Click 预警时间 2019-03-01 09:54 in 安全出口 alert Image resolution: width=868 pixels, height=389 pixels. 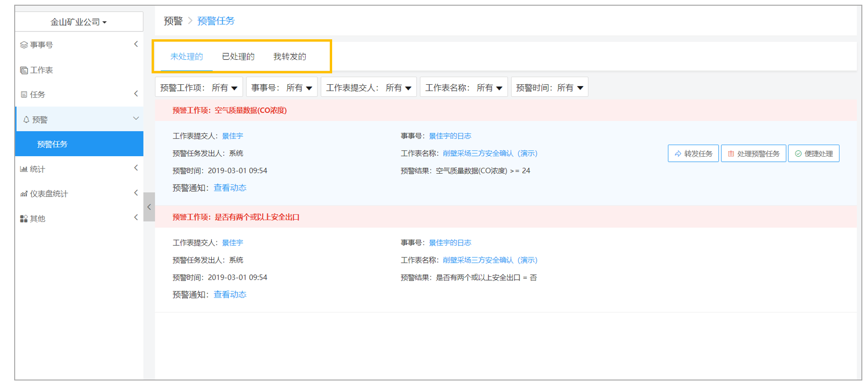coord(220,278)
